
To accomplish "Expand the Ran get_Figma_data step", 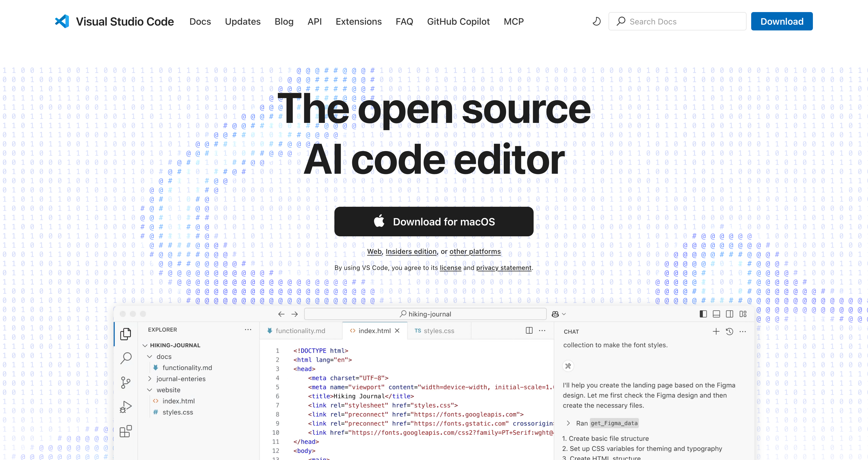I will coord(568,423).
